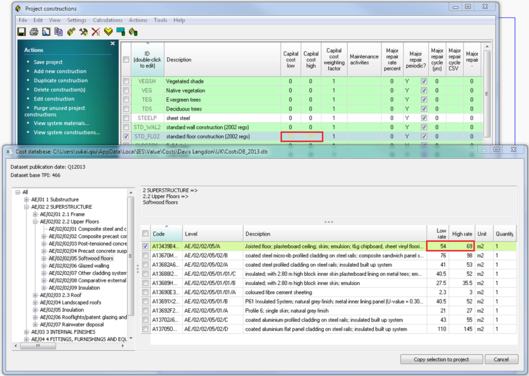
Task: Click the printer icon in the toolbar
Action: 34,32
